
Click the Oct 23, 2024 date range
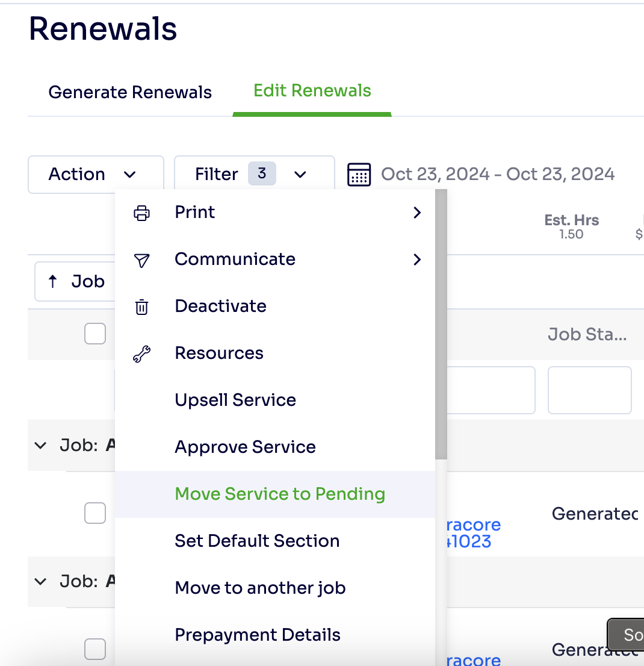pos(498,175)
